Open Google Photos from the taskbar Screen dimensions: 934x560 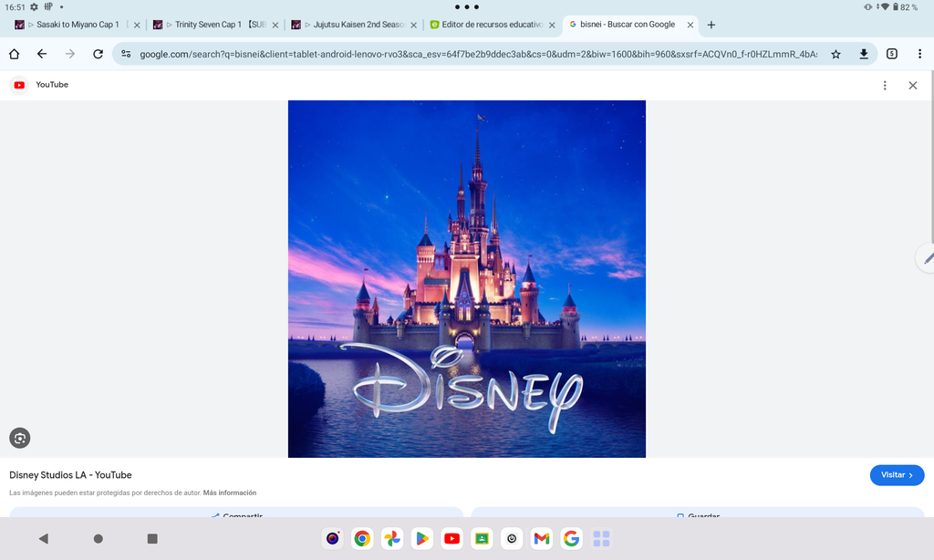coord(392,538)
